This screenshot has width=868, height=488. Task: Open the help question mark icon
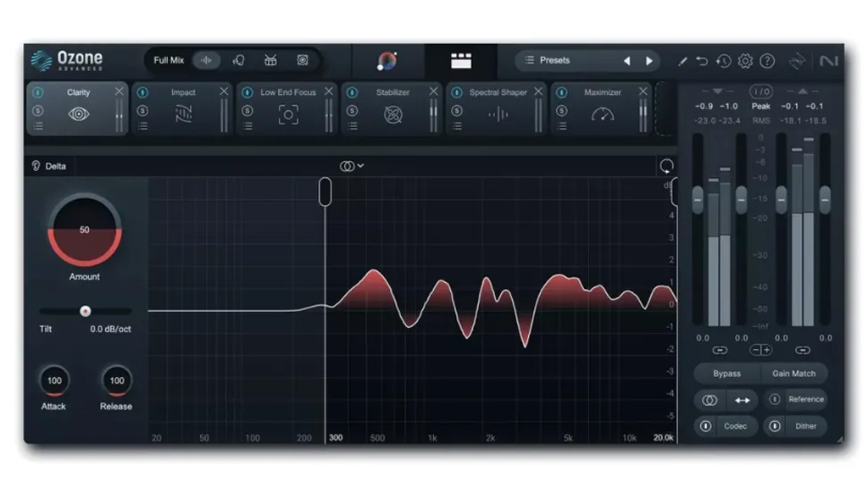(x=767, y=61)
